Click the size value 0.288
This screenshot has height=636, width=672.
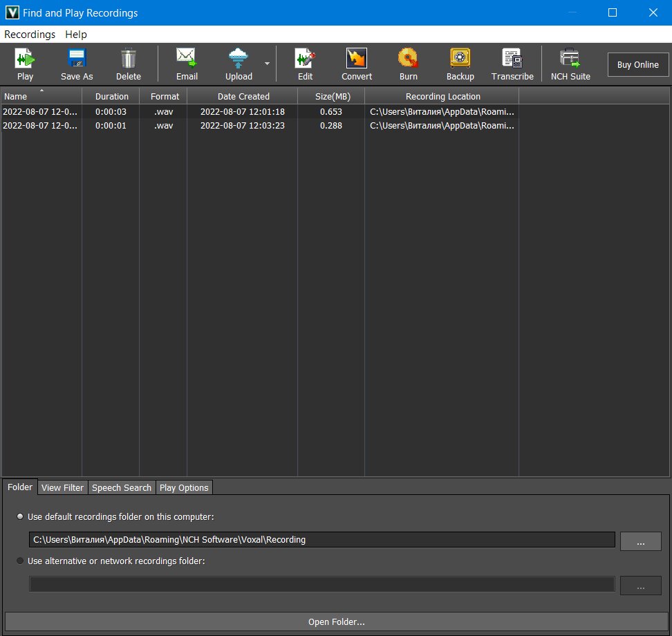click(331, 126)
